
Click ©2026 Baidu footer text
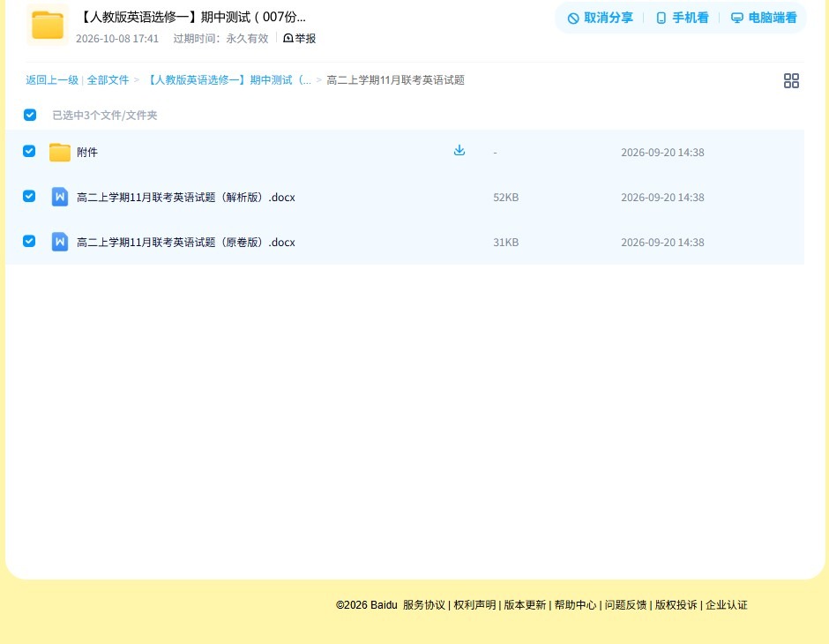point(366,605)
